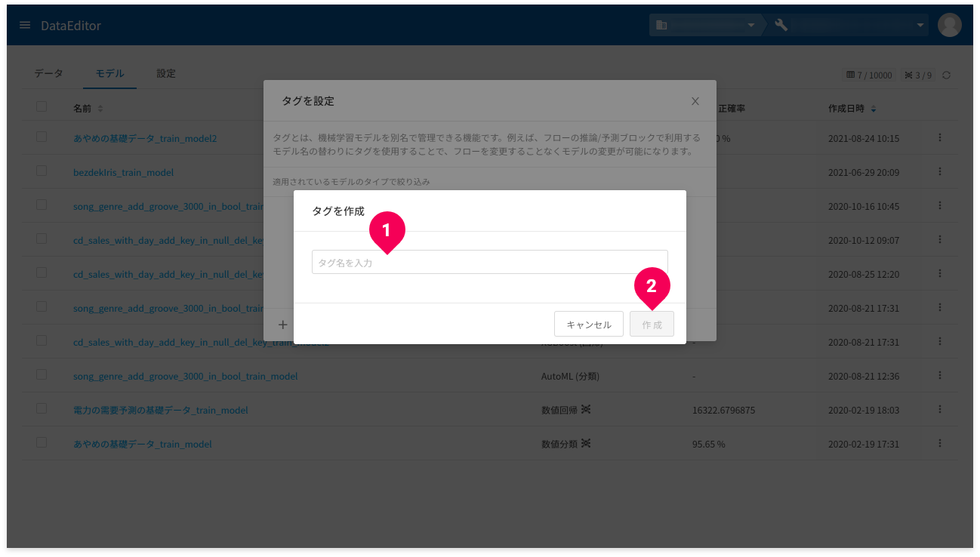Check the row checkbox dated 2020-08-25 12:20
The height and width of the screenshot is (557, 980).
[42, 272]
